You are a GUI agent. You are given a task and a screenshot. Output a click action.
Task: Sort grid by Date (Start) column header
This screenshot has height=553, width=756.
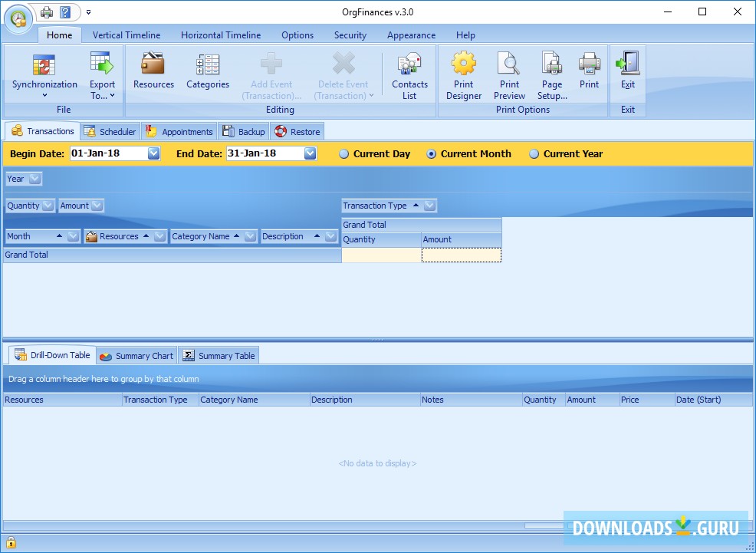(x=714, y=400)
